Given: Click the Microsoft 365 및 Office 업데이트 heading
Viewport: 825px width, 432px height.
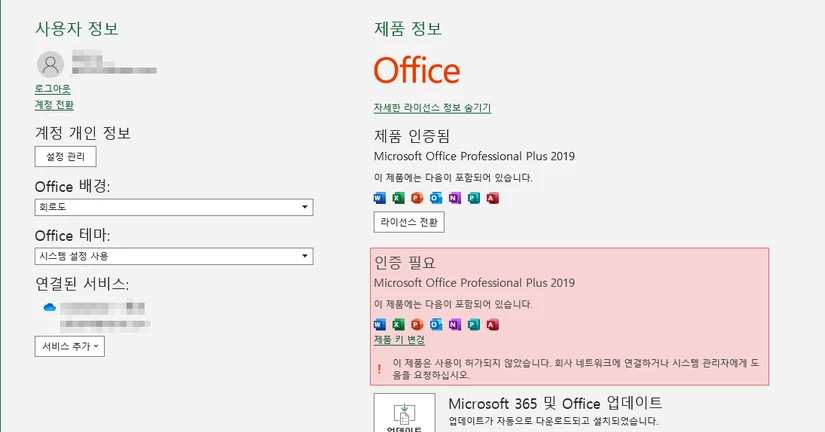Looking at the screenshot, I should tap(555, 404).
